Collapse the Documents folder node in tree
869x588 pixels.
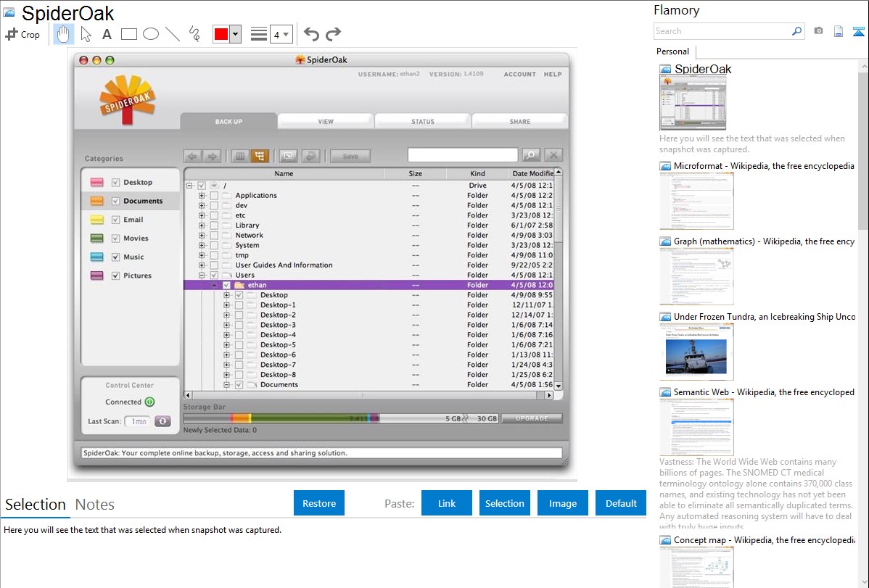pyautogui.click(x=226, y=385)
